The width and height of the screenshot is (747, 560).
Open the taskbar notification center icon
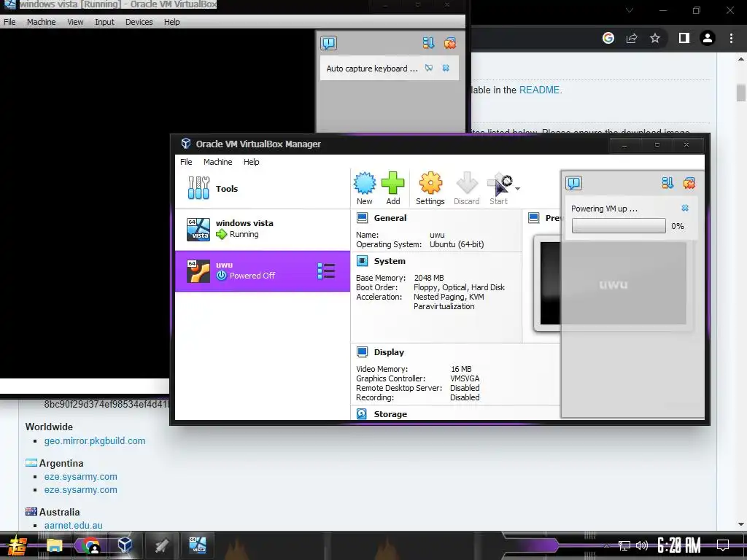pos(723,545)
